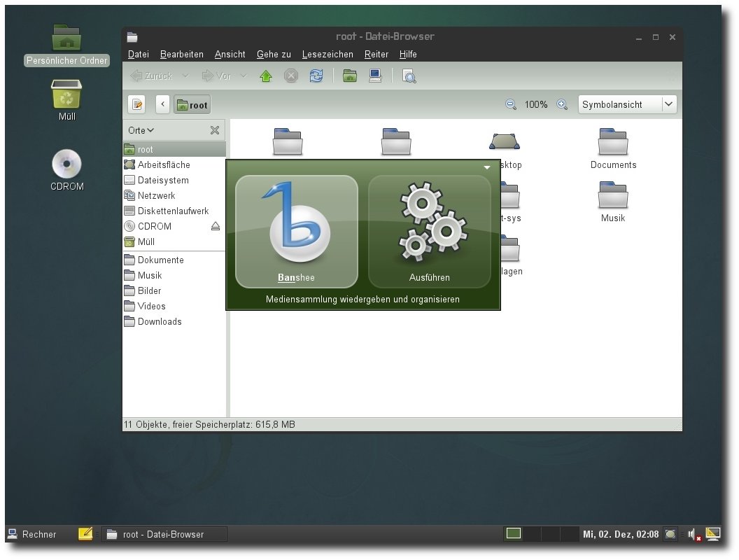
Task: Toggle the text location entry mode
Action: [x=136, y=104]
